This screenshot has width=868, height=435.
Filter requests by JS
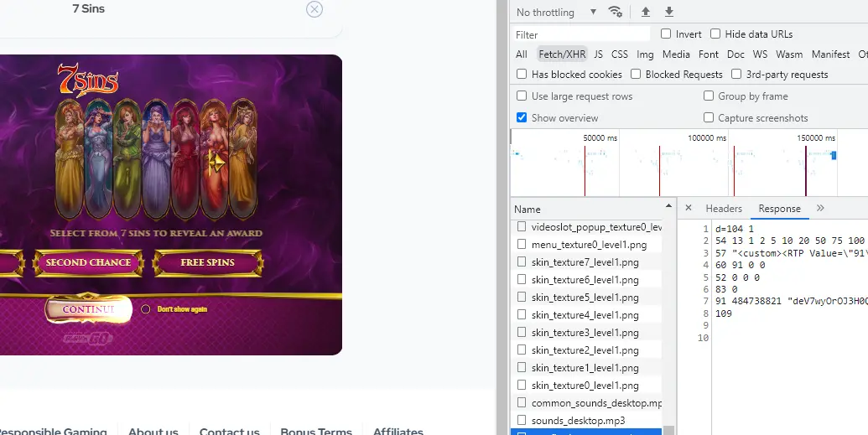point(599,54)
